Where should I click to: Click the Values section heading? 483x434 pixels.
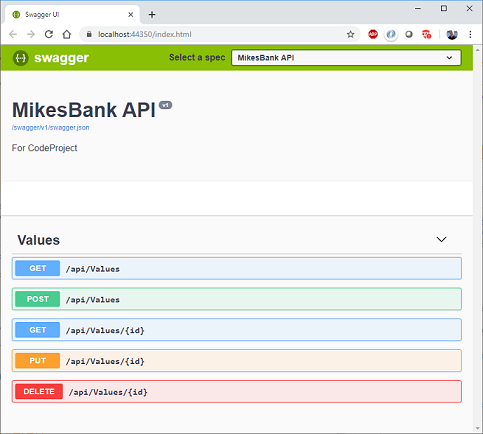click(x=39, y=240)
